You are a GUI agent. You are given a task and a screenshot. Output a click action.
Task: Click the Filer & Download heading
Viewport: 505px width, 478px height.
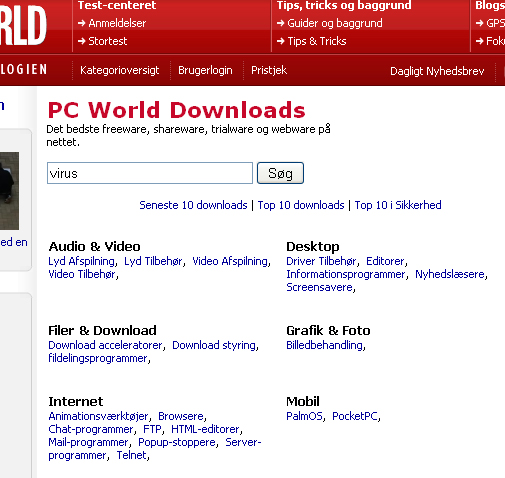[x=102, y=330]
